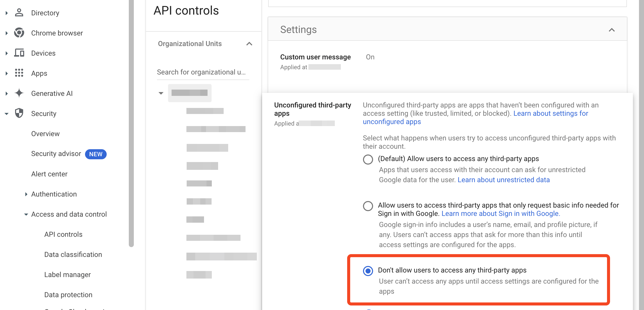644x310 pixels.
Task: Open Directory in the sidebar
Action: [x=45, y=13]
